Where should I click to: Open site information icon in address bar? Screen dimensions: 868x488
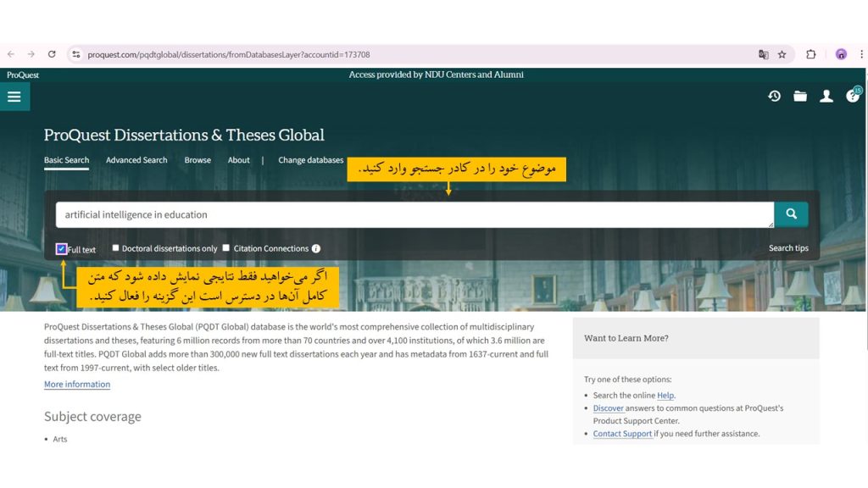click(76, 54)
